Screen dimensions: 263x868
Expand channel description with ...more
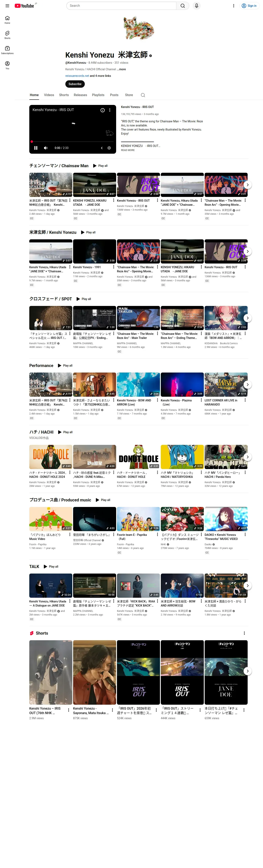(121, 69)
